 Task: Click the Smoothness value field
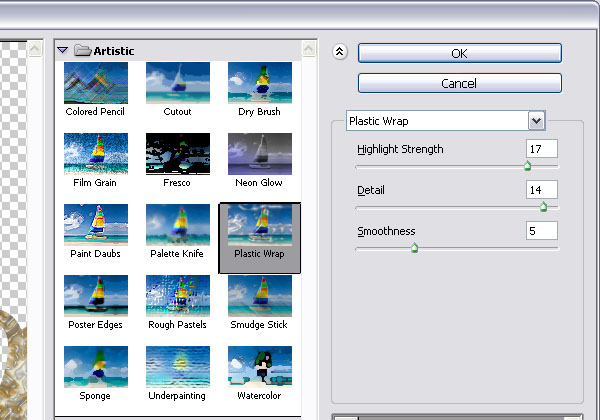[x=541, y=231]
